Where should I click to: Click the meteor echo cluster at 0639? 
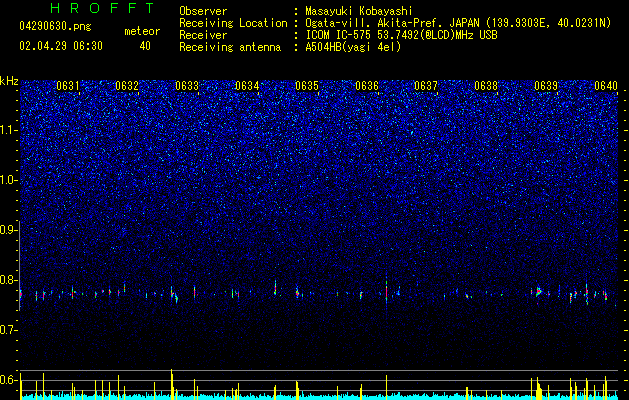coord(539,292)
